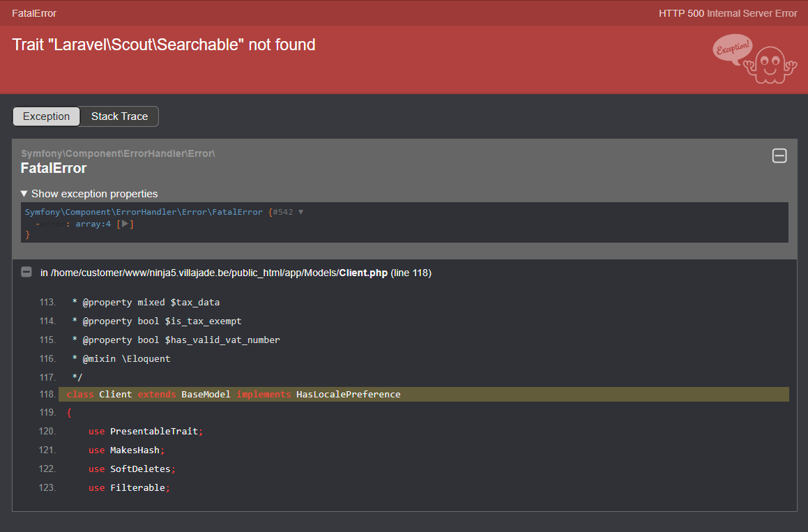Collapse the Client.php code trace entry
The width and height of the screenshot is (808, 532).
(26, 272)
